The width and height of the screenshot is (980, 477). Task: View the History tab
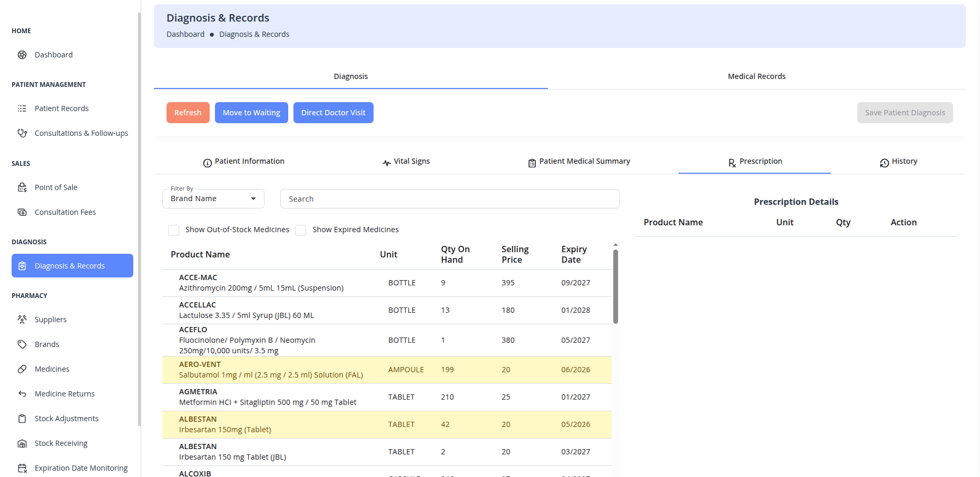click(x=898, y=162)
